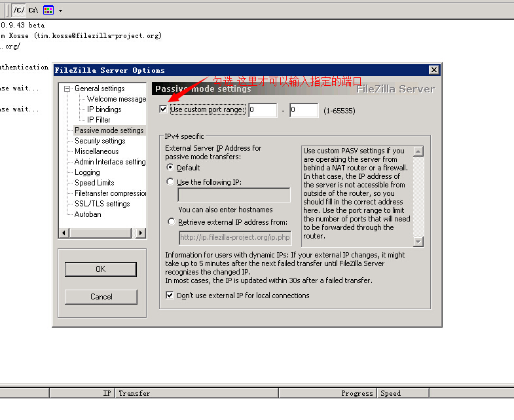The width and height of the screenshot is (514, 420).
Task: Select the Default external IP radio button
Action: click(x=170, y=167)
